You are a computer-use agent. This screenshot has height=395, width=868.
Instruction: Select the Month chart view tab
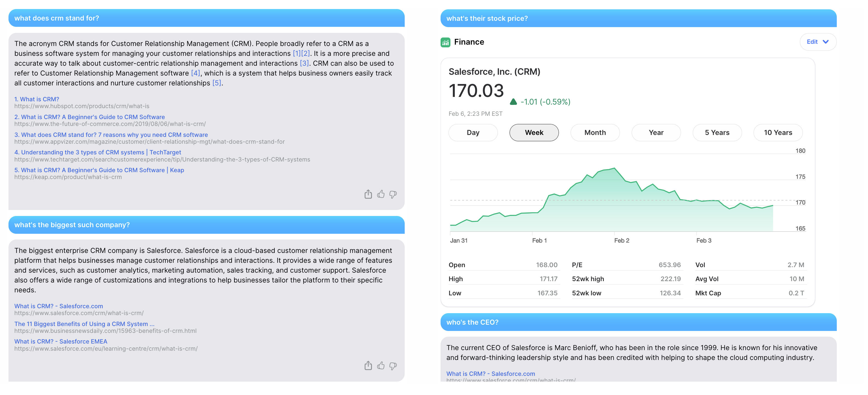click(595, 132)
